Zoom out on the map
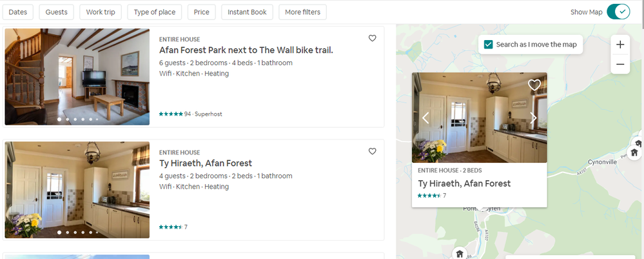This screenshot has height=259, width=644. 620,64
